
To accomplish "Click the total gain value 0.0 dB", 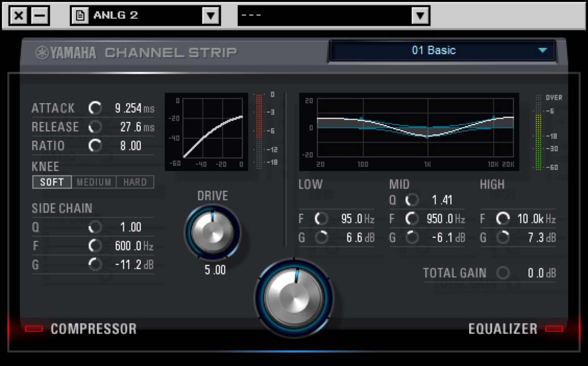I will click(542, 273).
